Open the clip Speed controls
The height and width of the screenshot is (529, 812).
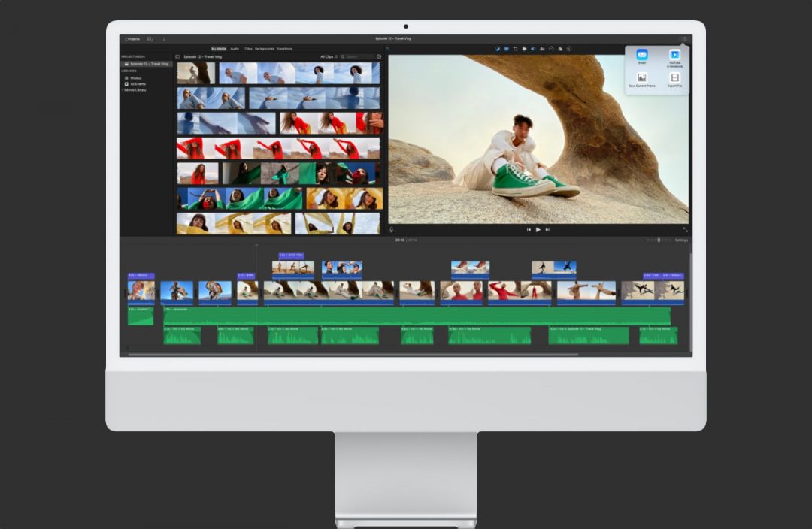point(551,49)
